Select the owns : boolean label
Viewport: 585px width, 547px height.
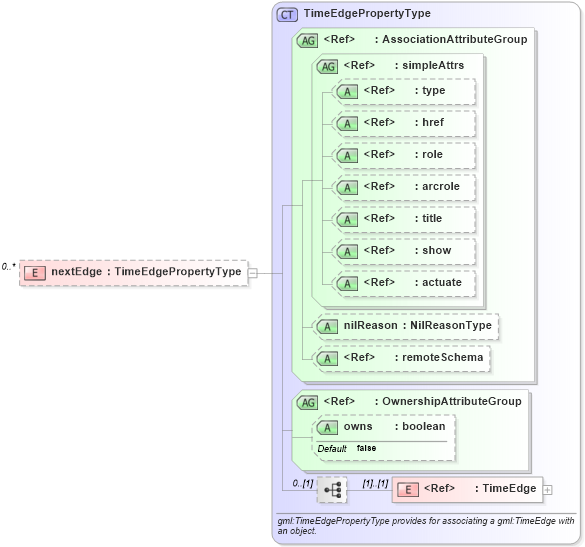click(x=394, y=426)
